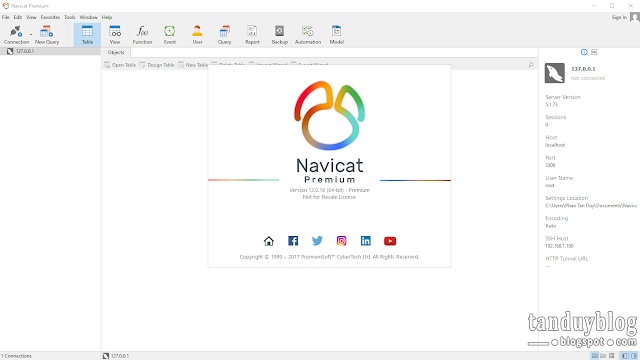640x360 pixels.
Task: Open the Connection toolbar button
Action: [16, 35]
